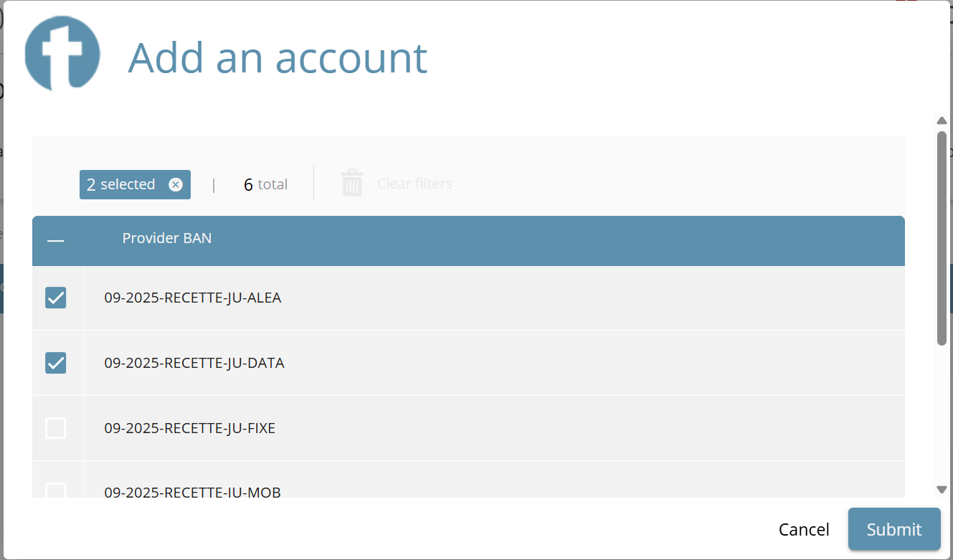The height and width of the screenshot is (560, 953).
Task: Click the vertical scrollbar thumb
Action: tap(942, 237)
